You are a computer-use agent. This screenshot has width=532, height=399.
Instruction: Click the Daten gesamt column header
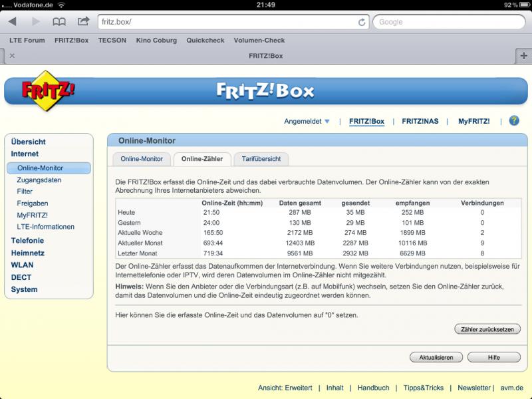(300, 203)
